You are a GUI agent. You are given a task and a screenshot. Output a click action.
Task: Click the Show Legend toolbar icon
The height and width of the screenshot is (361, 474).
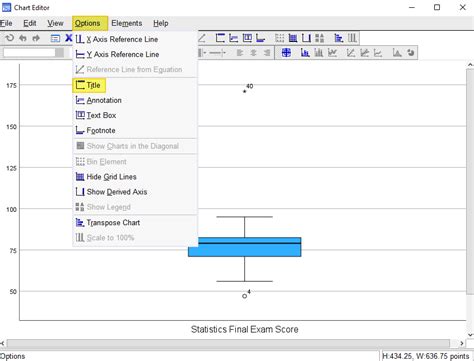tap(320, 38)
